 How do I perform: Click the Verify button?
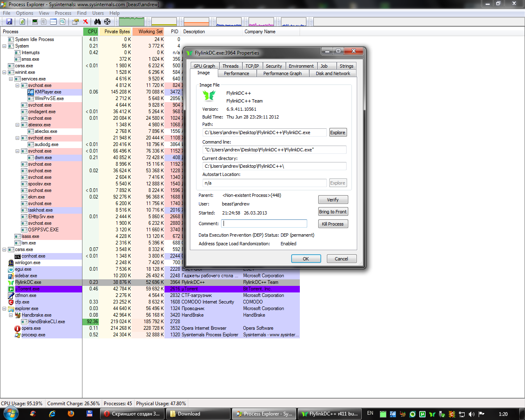click(333, 200)
